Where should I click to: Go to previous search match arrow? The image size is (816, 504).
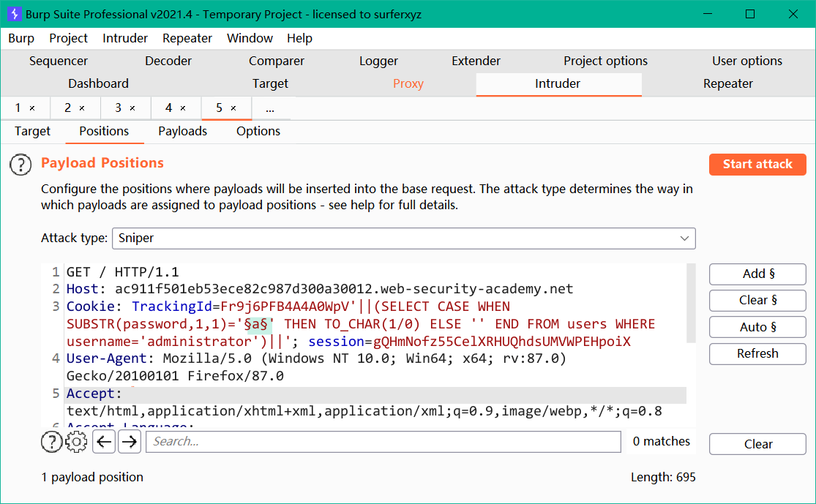coord(104,442)
